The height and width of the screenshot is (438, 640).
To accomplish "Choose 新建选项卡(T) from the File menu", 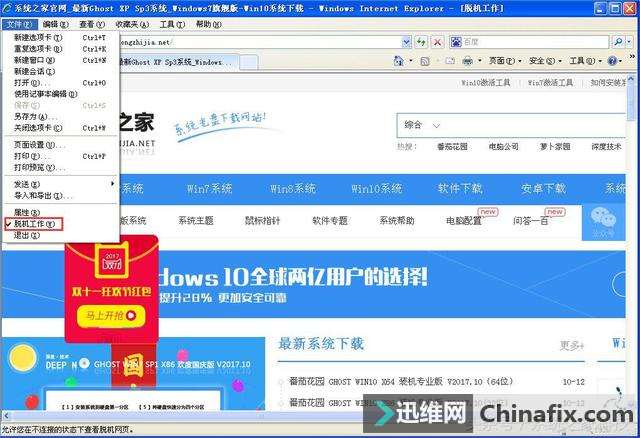I will tap(60, 38).
